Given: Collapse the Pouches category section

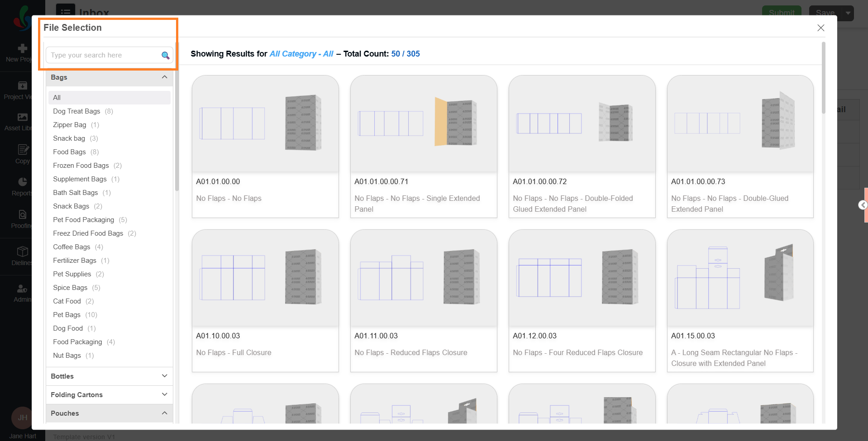Looking at the screenshot, I should 164,413.
